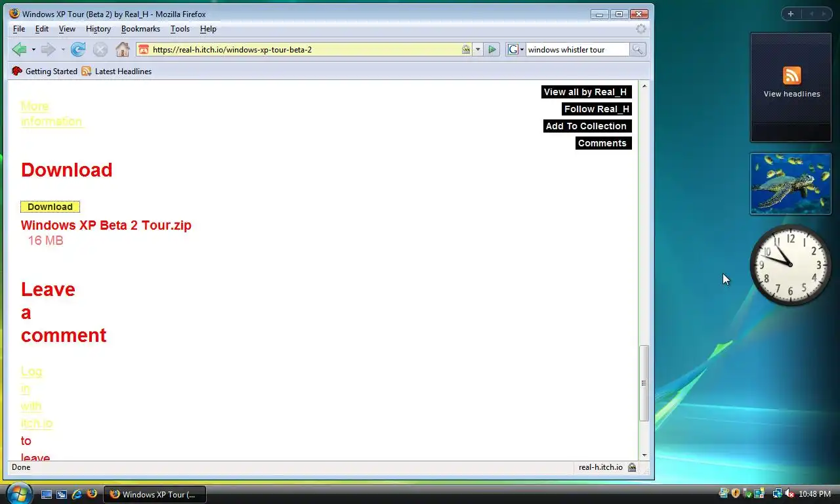
Task: Click the Comments button
Action: tap(603, 143)
